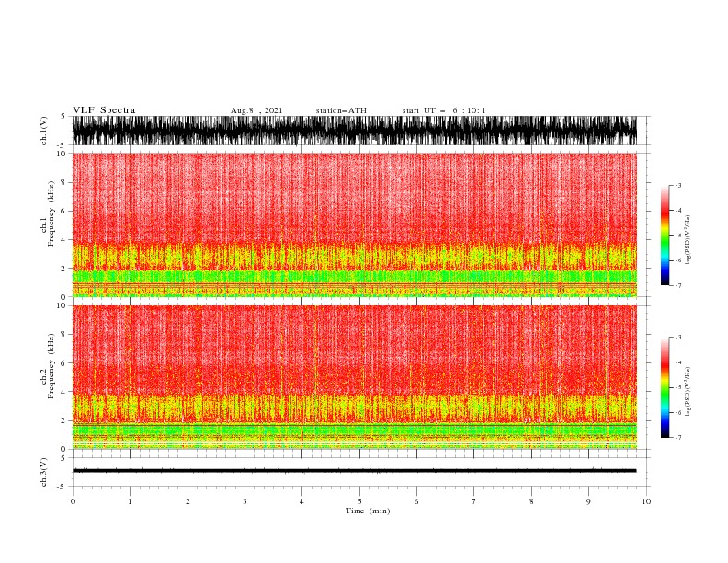Click the time axis tick label '10'
This screenshot has height=563, width=728.
[646, 501]
